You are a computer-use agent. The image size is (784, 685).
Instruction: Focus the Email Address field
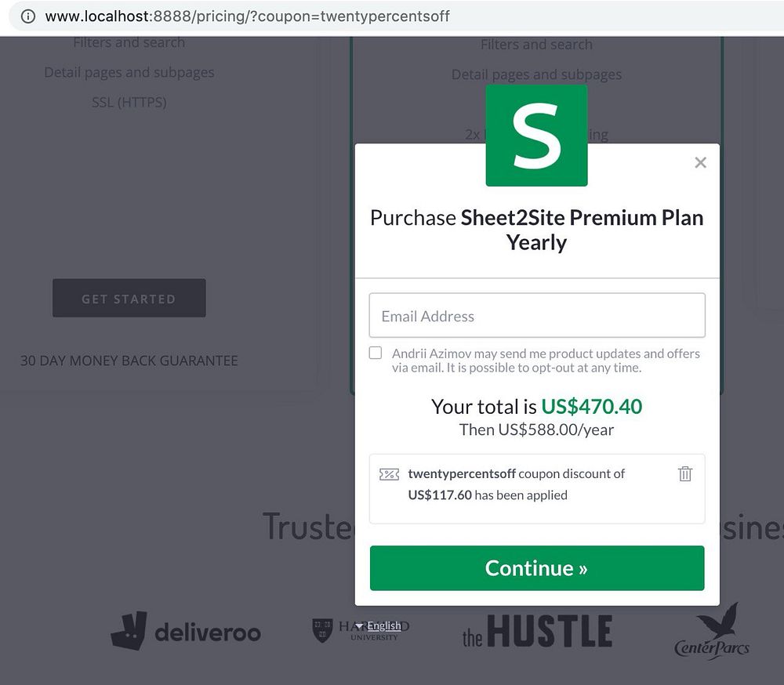537,316
